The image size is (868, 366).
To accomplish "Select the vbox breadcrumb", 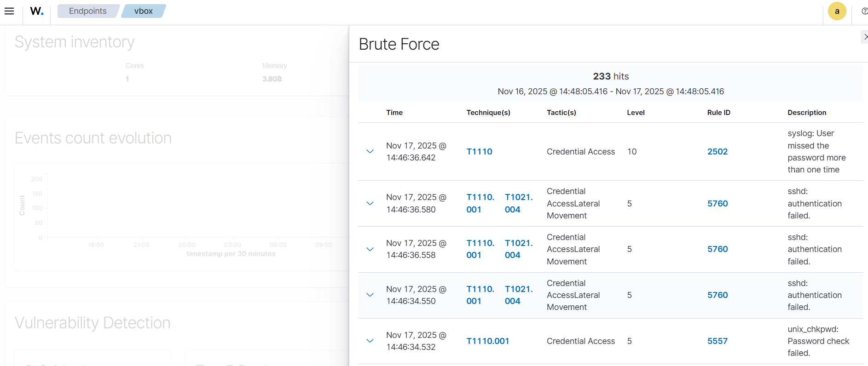I will coord(143,11).
